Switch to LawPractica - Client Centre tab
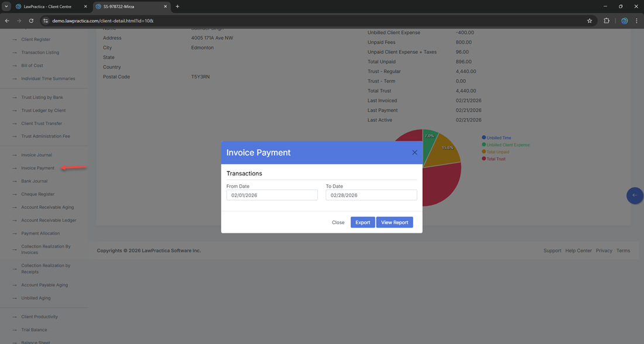 (x=50, y=6)
